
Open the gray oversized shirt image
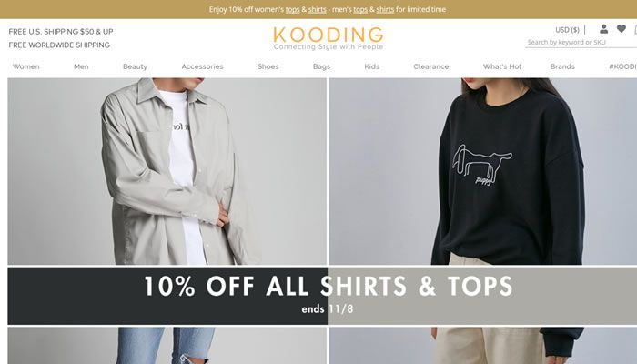(167, 171)
